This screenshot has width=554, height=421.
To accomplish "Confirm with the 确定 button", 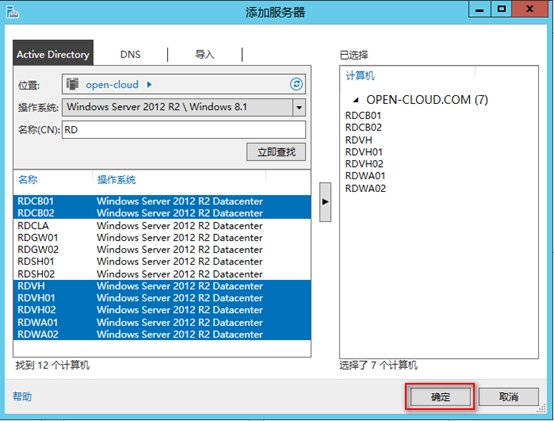I will click(x=440, y=397).
